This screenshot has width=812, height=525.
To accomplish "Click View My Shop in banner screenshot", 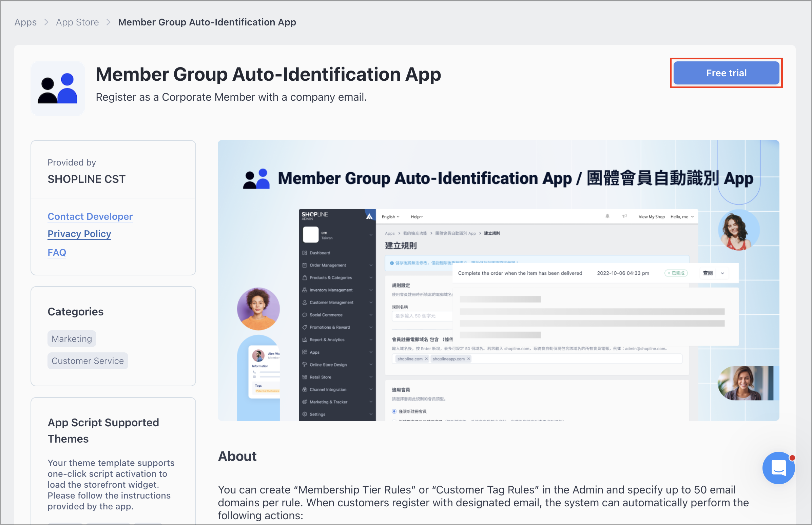I will pos(652,217).
